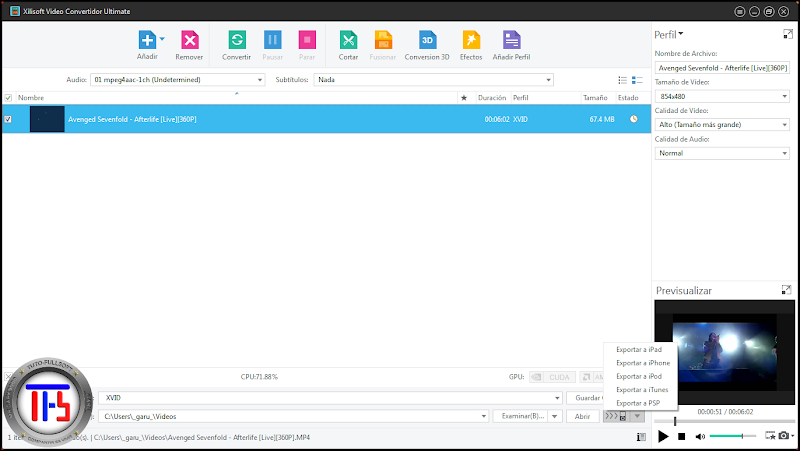Screen dimensions: 800x451
Task: Stop the preview playback
Action: (681, 436)
